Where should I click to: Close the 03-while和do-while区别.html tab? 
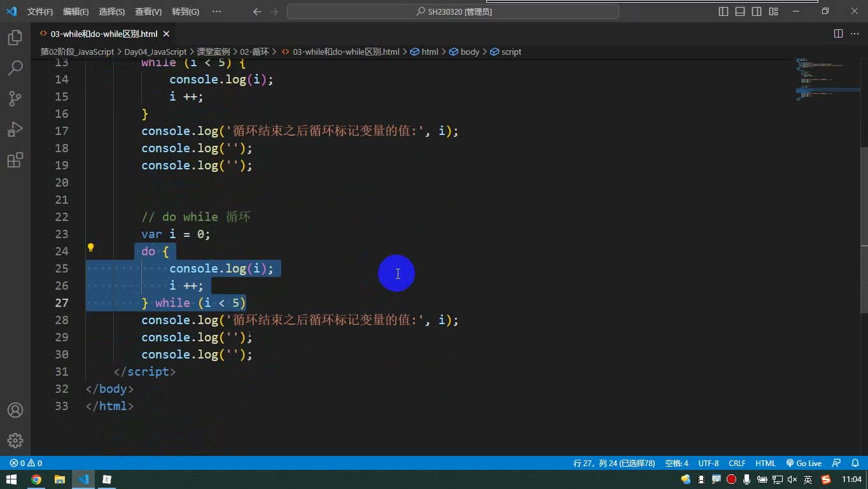pos(165,34)
